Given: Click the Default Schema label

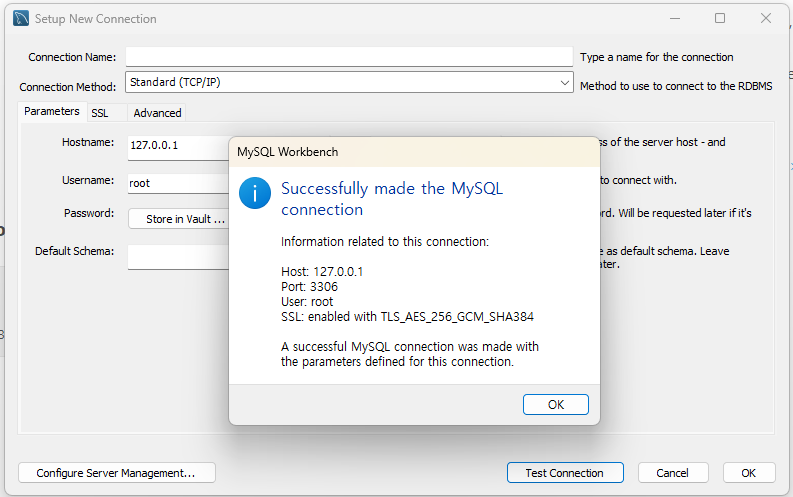Looking at the screenshot, I should (74, 251).
